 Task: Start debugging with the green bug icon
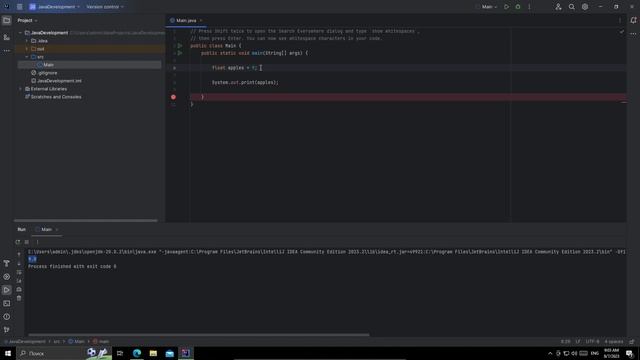click(518, 7)
